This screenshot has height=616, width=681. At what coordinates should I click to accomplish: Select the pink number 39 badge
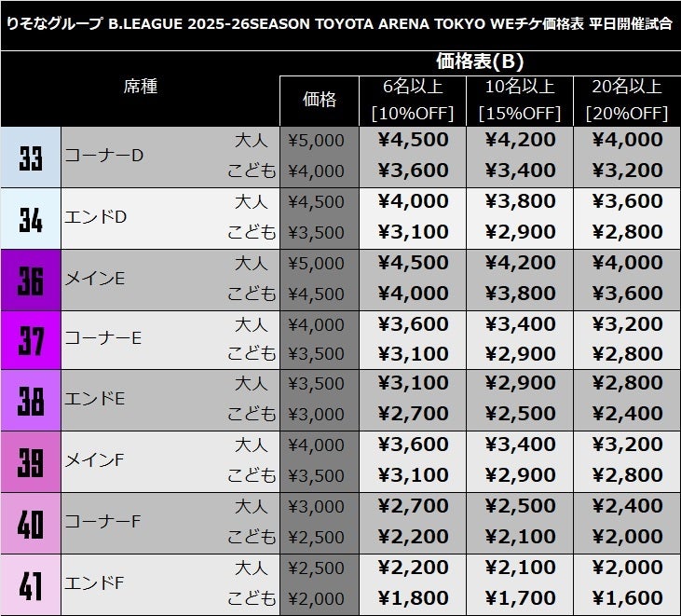[31, 461]
